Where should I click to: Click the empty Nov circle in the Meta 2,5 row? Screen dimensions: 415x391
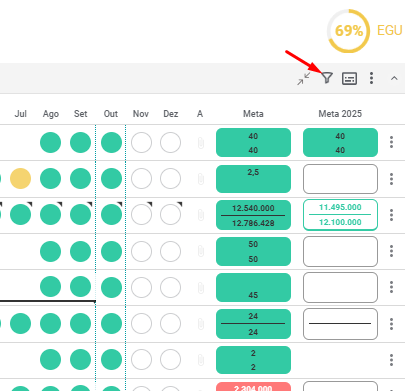[x=141, y=178]
